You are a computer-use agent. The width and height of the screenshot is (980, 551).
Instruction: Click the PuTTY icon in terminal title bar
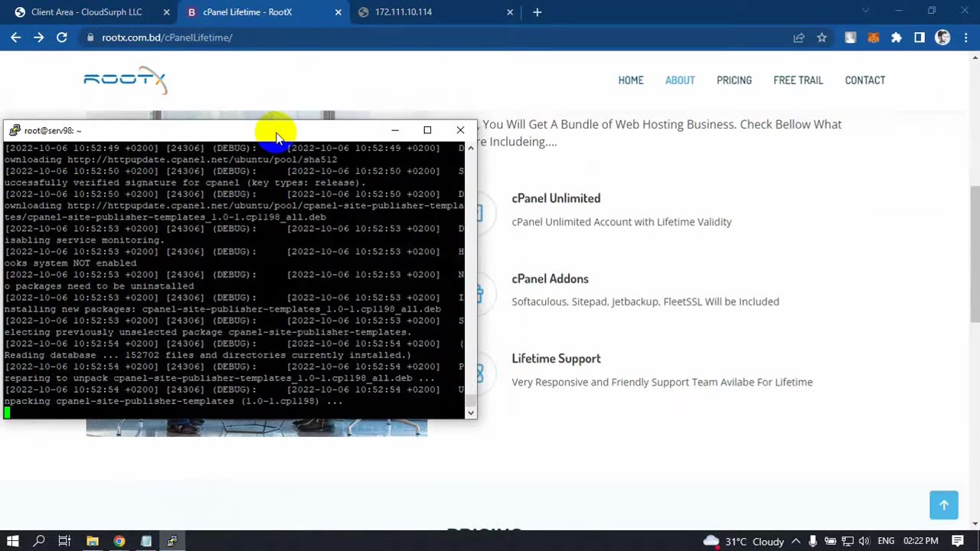(x=15, y=130)
